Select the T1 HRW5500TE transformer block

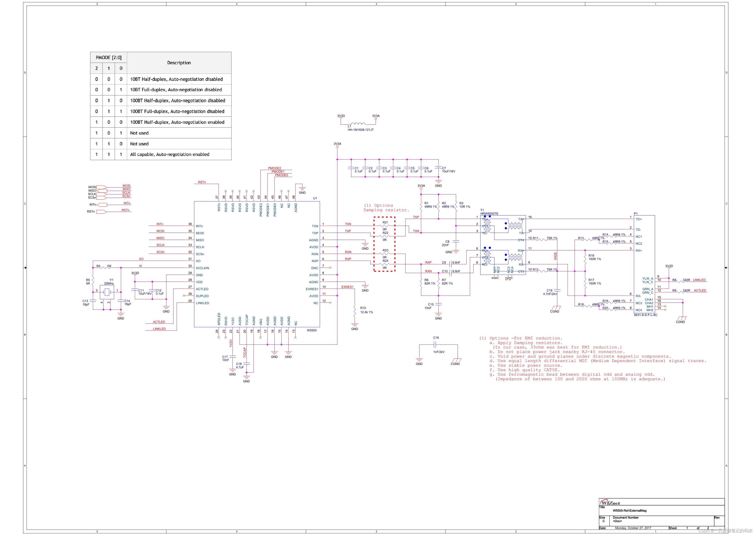coord(503,245)
